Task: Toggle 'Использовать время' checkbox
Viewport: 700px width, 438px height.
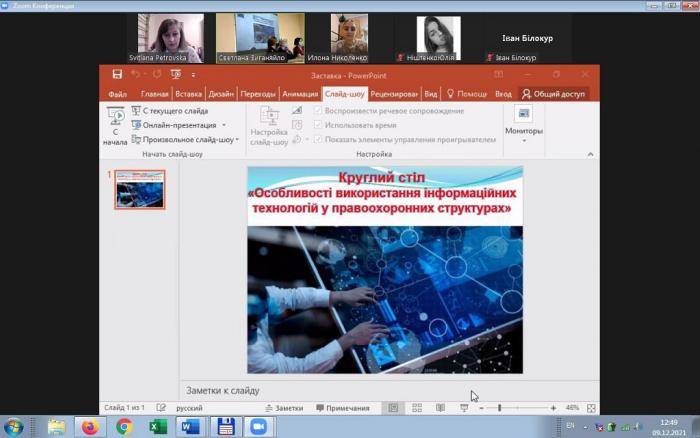Action: click(318, 125)
